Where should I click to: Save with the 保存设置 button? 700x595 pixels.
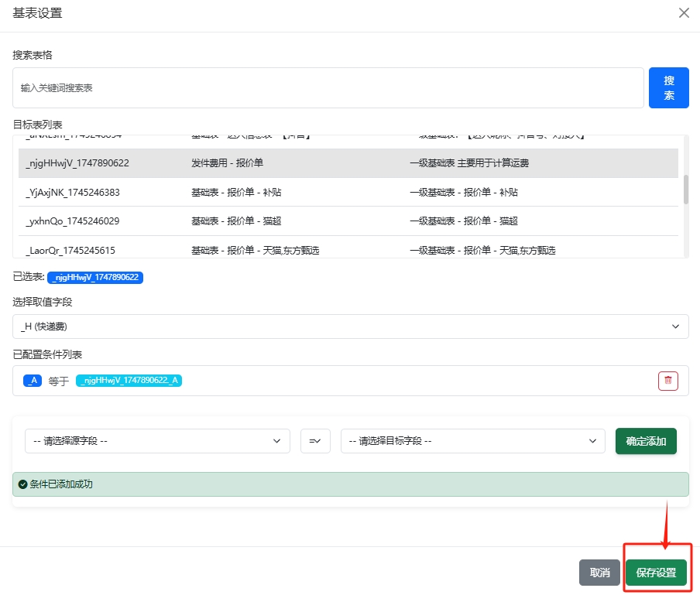coord(656,573)
